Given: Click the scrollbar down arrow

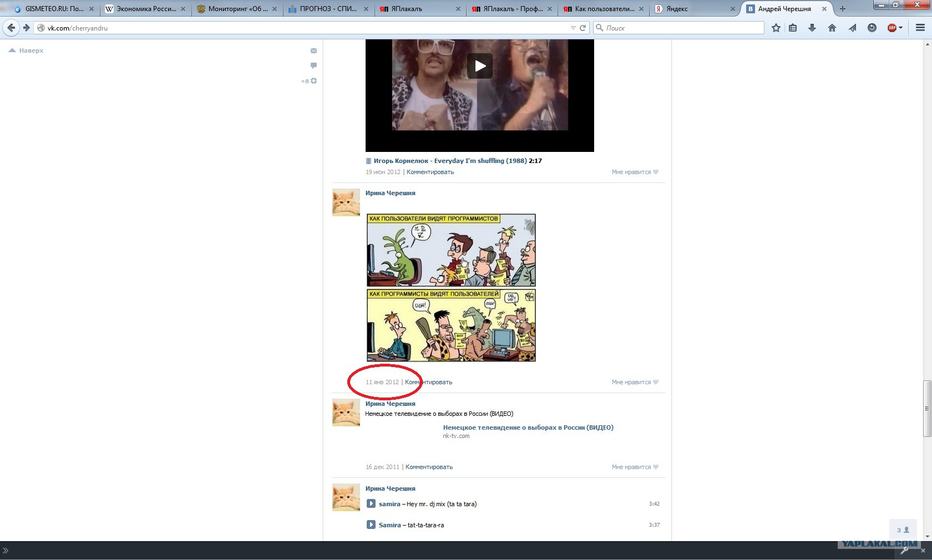Looking at the screenshot, I should pos(927,536).
